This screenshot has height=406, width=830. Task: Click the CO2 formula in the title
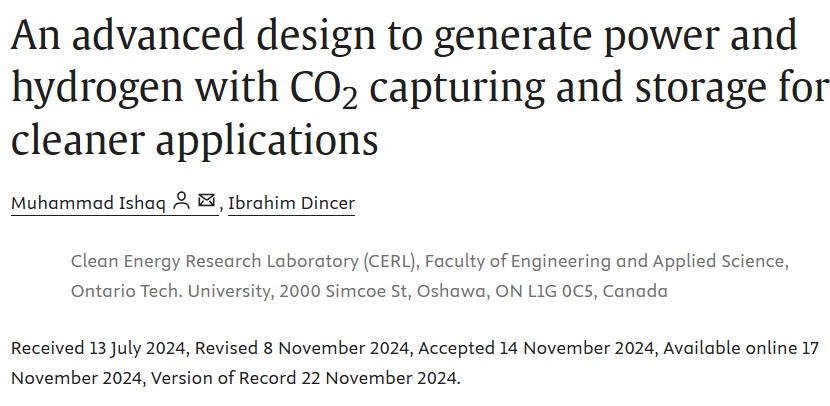pyautogui.click(x=319, y=89)
